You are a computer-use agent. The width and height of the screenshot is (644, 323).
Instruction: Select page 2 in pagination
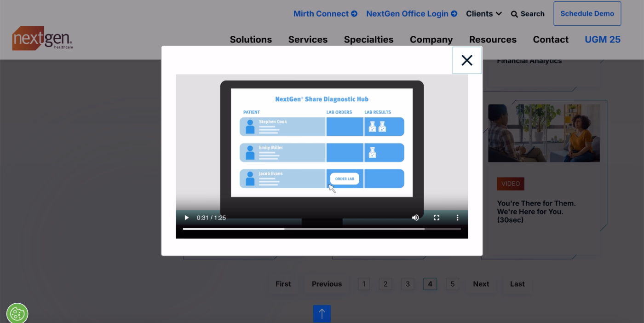click(x=385, y=284)
